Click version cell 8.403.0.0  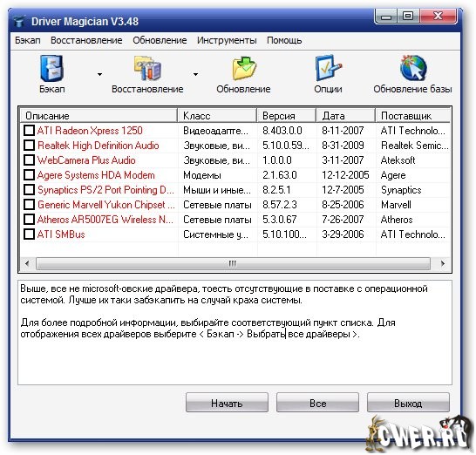(282, 131)
